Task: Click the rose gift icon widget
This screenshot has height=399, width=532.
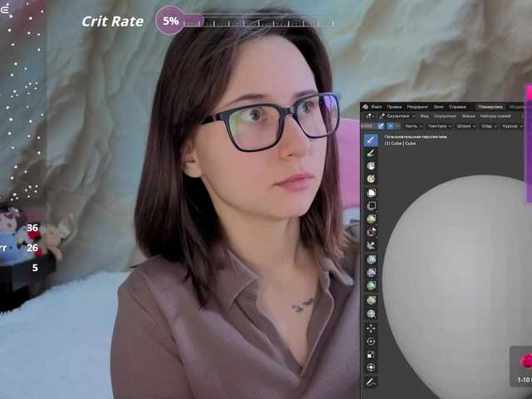Action: [x=526, y=362]
